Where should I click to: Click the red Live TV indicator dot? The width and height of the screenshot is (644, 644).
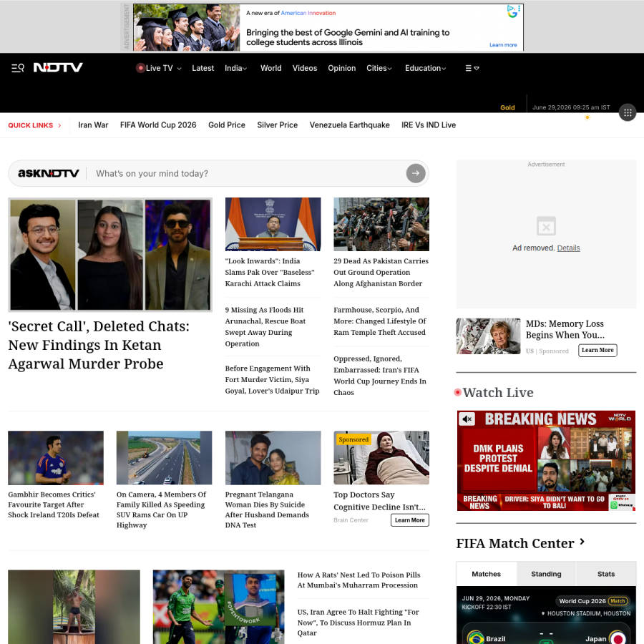(140, 68)
